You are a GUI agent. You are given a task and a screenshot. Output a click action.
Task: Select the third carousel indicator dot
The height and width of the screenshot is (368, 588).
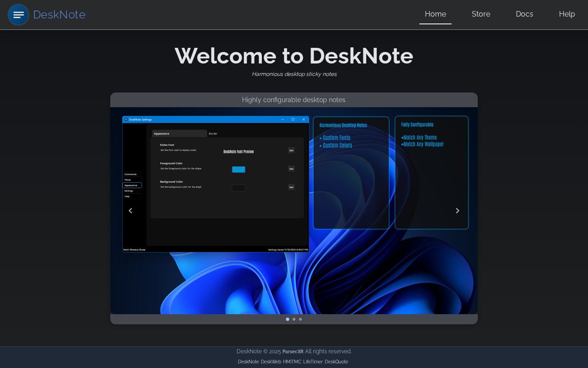pos(300,319)
